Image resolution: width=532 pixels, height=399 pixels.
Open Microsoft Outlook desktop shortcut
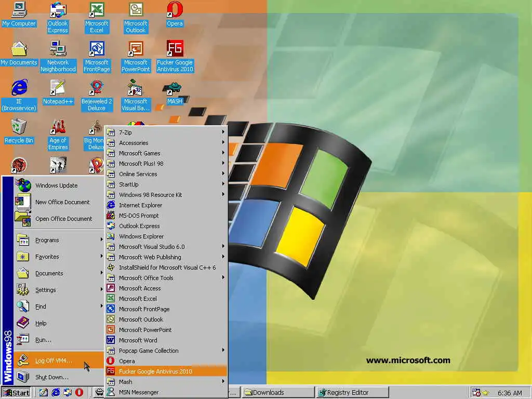(136, 18)
